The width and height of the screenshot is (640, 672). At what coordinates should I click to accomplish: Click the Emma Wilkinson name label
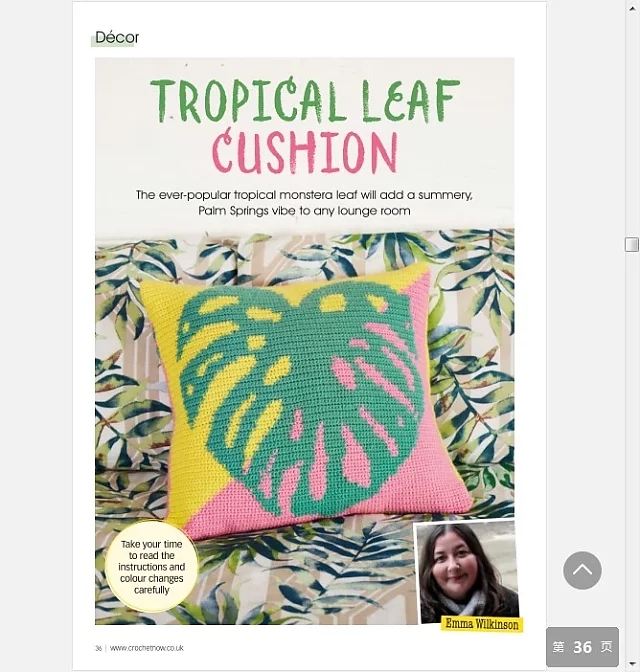tap(482, 624)
